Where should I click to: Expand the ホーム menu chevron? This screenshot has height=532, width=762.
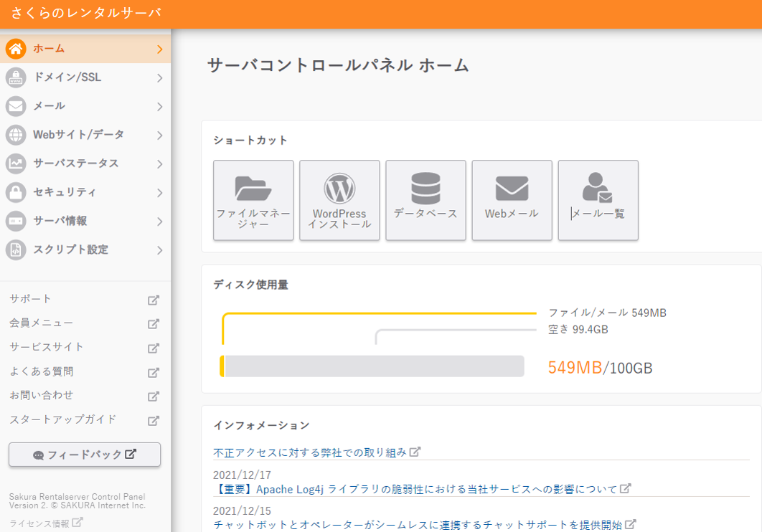160,49
